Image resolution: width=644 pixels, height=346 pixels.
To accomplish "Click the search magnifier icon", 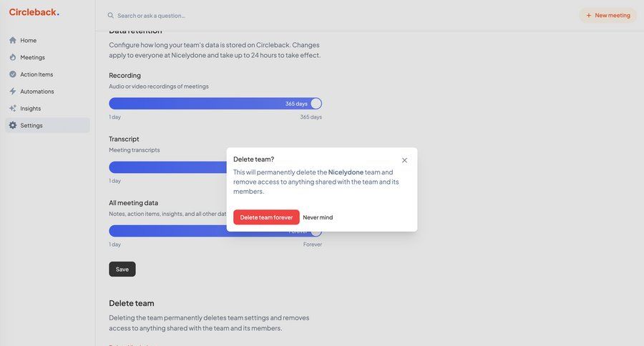I will coord(111,16).
